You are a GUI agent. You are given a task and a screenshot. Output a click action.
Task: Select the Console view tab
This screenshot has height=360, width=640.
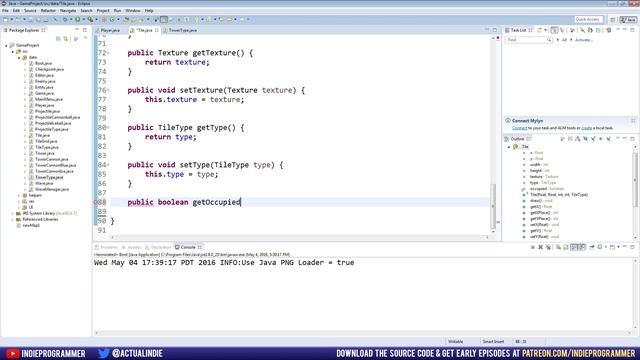188,247
